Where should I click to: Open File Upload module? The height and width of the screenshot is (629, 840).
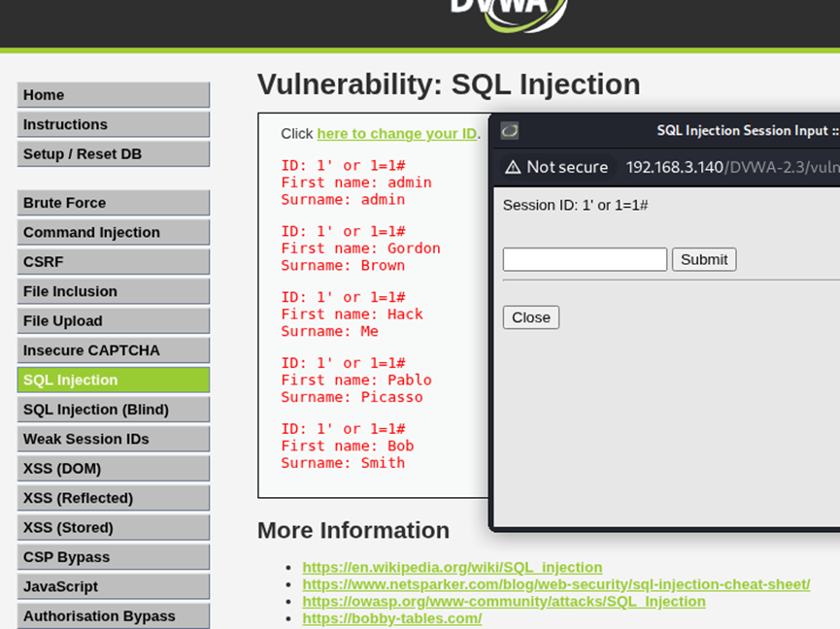pos(114,320)
